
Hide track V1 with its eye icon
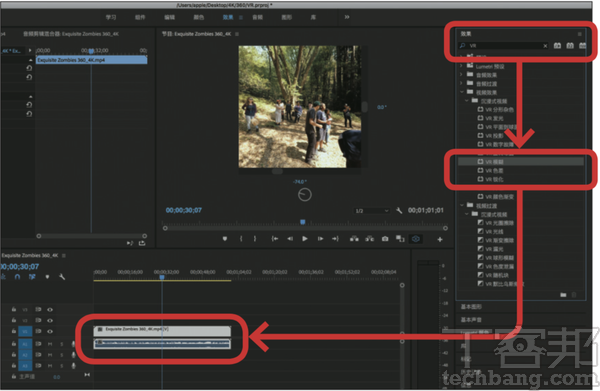(50, 331)
